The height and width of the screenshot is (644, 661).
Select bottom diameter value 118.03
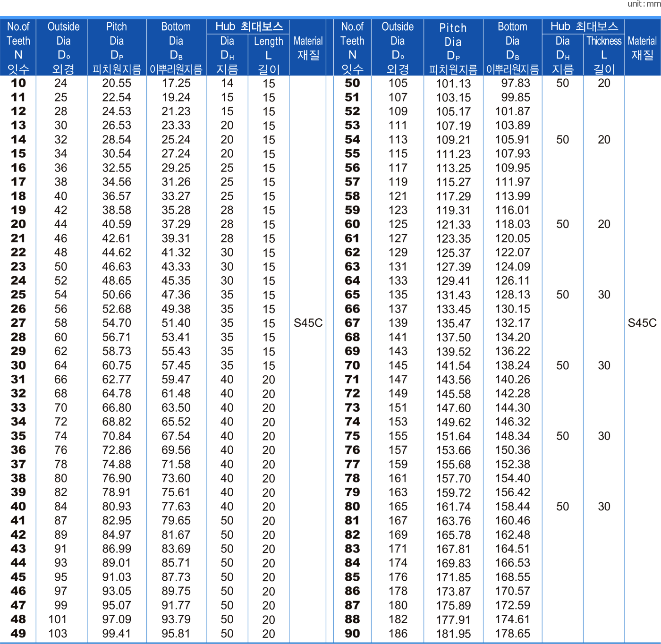(513, 224)
